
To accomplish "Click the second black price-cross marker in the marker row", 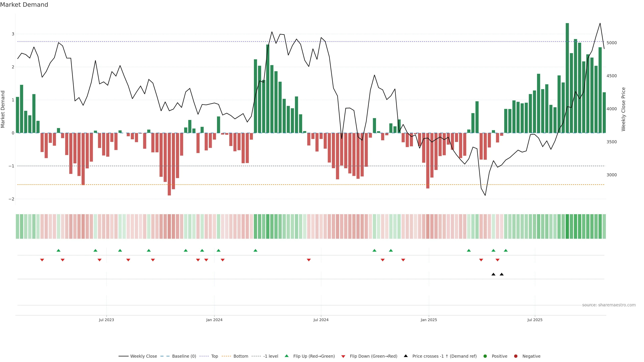I will (501, 274).
